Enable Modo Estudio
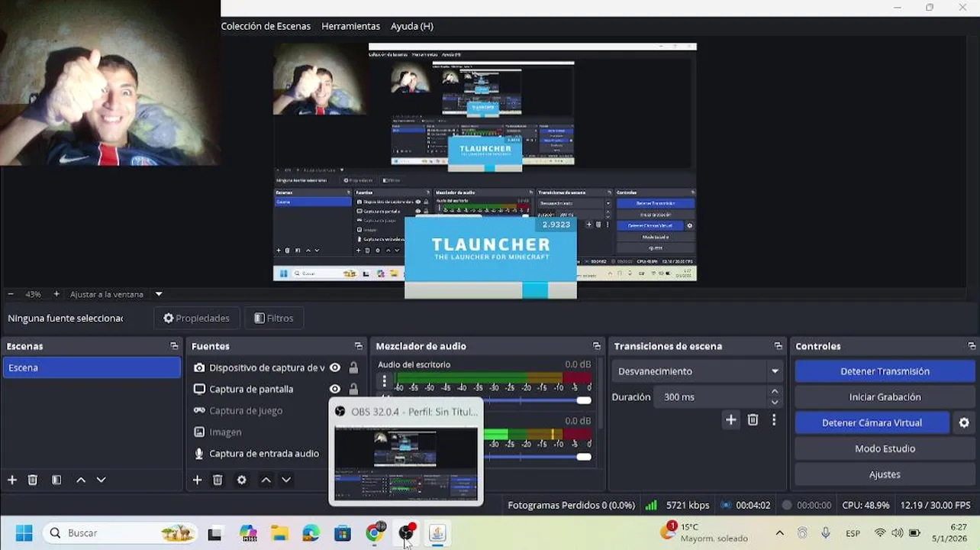980x550 pixels. 885,448
